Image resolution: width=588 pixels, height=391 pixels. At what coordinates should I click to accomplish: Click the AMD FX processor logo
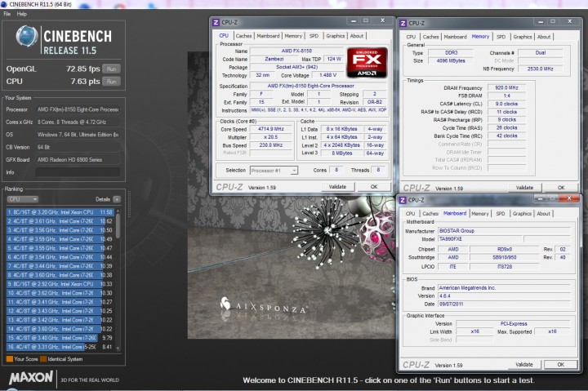(367, 63)
